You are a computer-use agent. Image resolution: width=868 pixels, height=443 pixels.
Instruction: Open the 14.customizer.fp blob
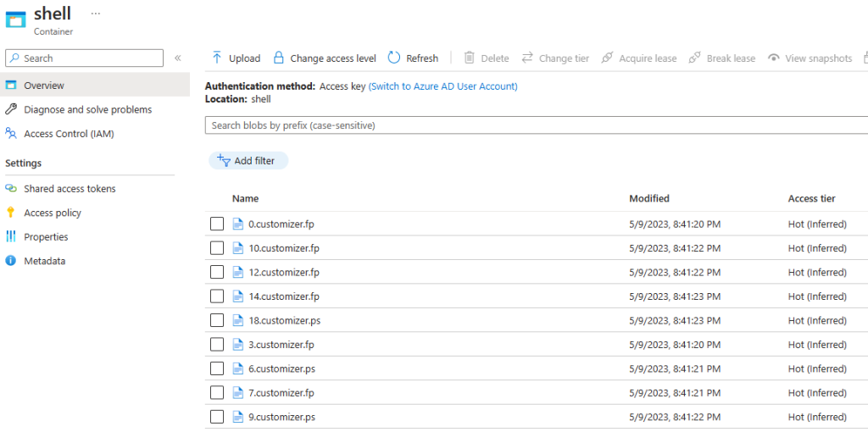point(284,296)
